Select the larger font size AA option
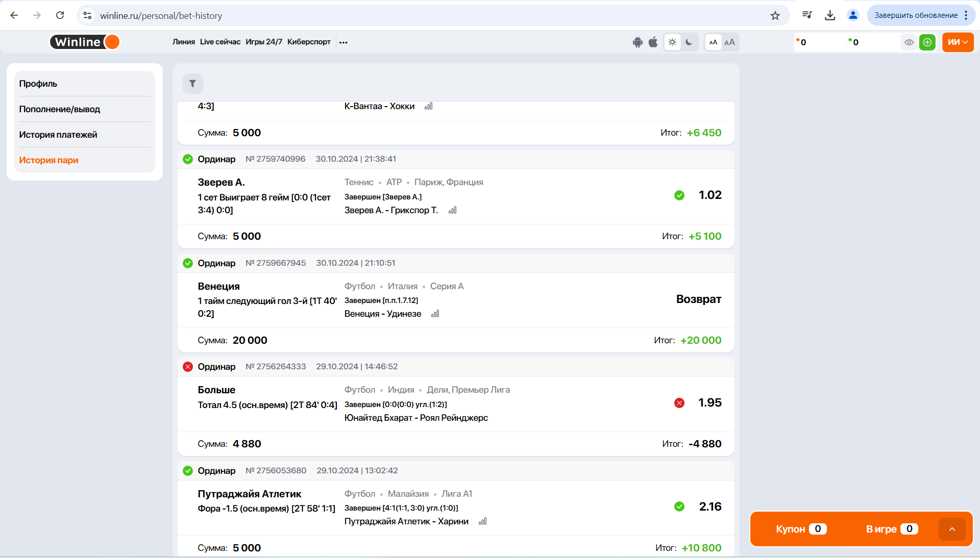 pos(729,42)
